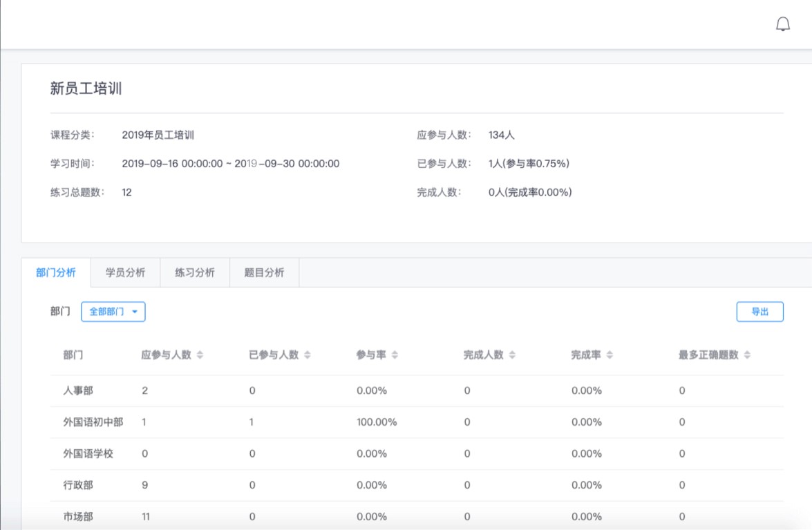The image size is (812, 530).
Task: Sort by 完成人数 column arrows
Action: click(512, 354)
